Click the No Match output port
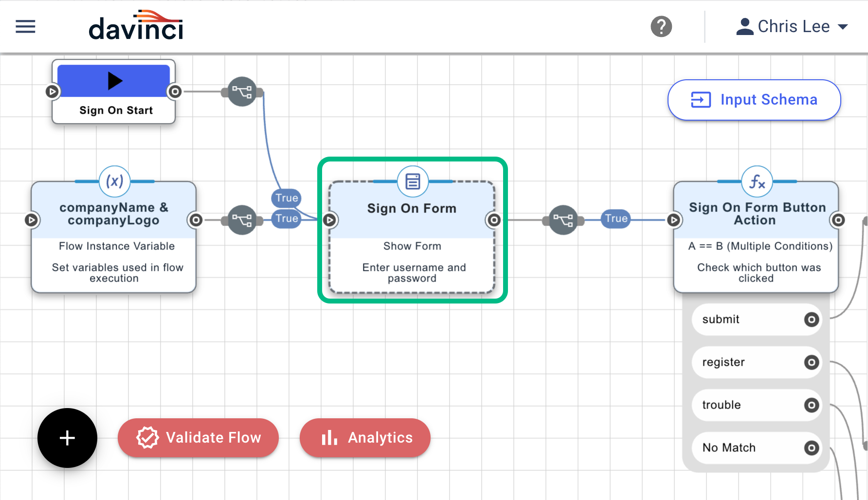The image size is (868, 500). [811, 448]
